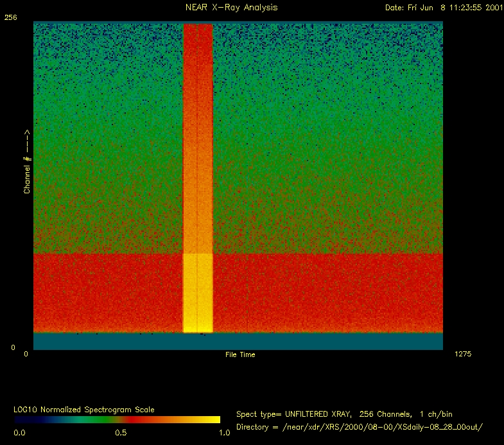Click the bright yellow block in the spectrogram
Screen dimensions: 504x445
coord(198,293)
